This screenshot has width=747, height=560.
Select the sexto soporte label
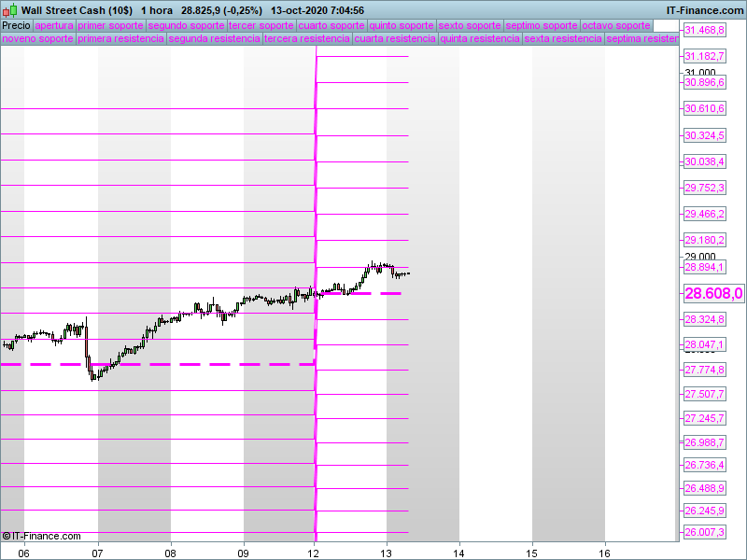point(470,26)
